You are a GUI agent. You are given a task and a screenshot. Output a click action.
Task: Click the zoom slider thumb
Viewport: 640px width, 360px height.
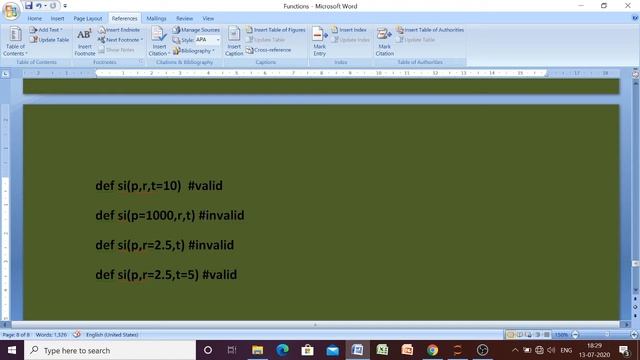click(607, 335)
